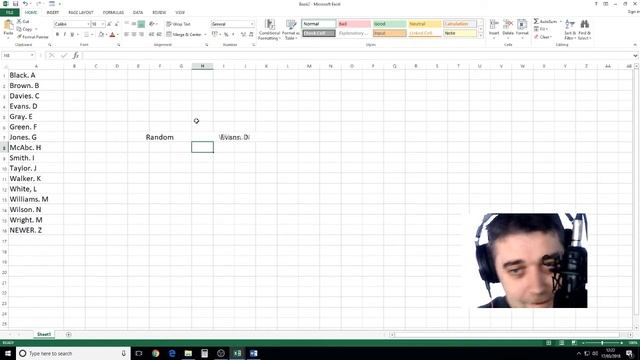Toggle Italic formatting
Viewport: 640px width, 360px height.
tap(64, 35)
